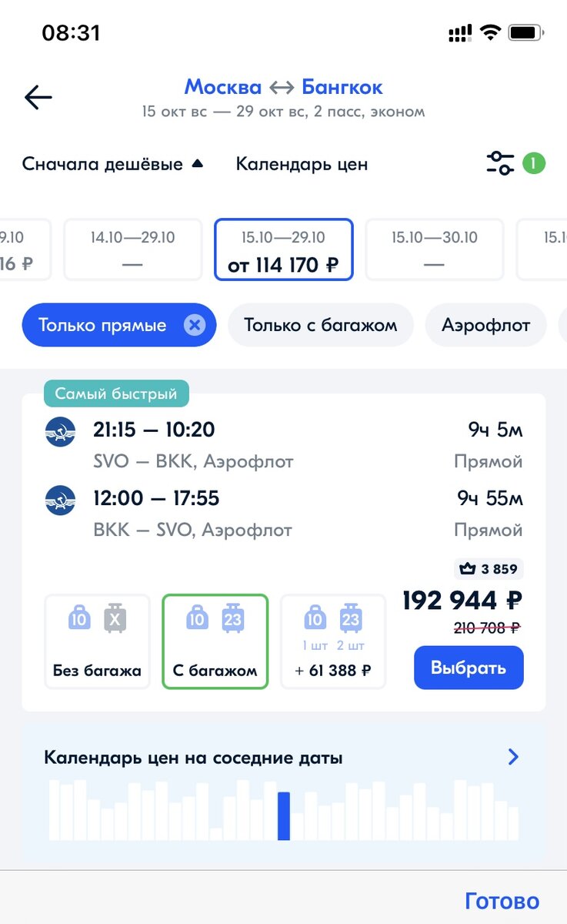The height and width of the screenshot is (924, 567).
Task: Toggle the Только с багажом filter chip
Action: 321,325
